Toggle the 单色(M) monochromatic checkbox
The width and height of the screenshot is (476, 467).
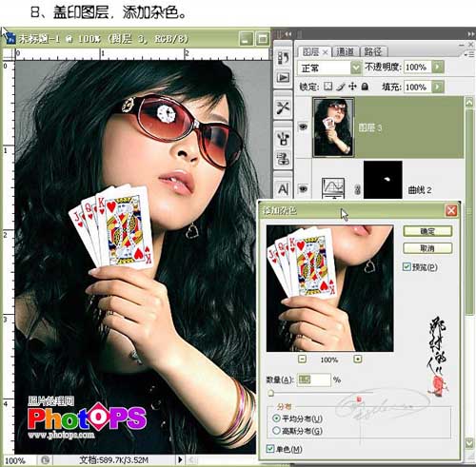pos(270,449)
